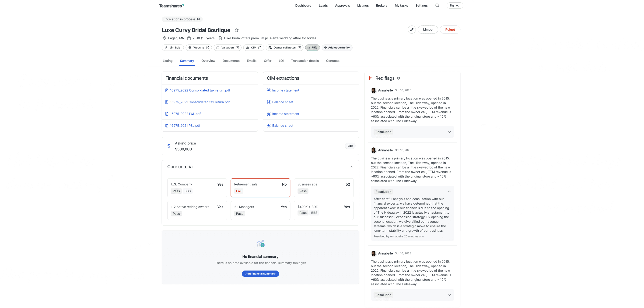The height and width of the screenshot is (308, 644).
Task: Open the Red flags info icon
Action: (399, 78)
